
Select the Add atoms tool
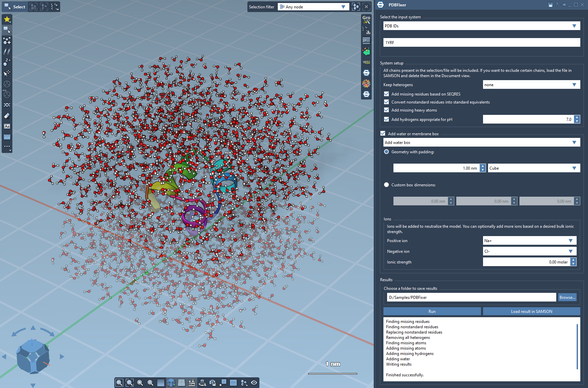pyautogui.click(x=7, y=41)
